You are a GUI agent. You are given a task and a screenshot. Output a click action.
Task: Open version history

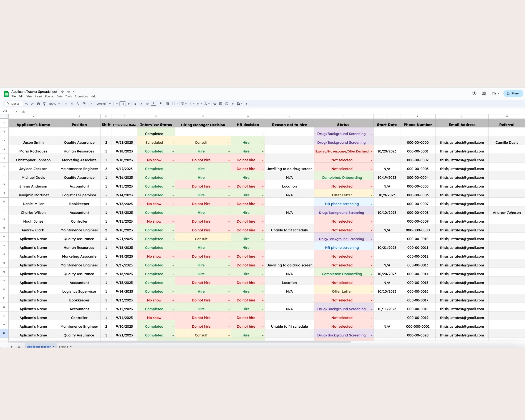(x=474, y=93)
